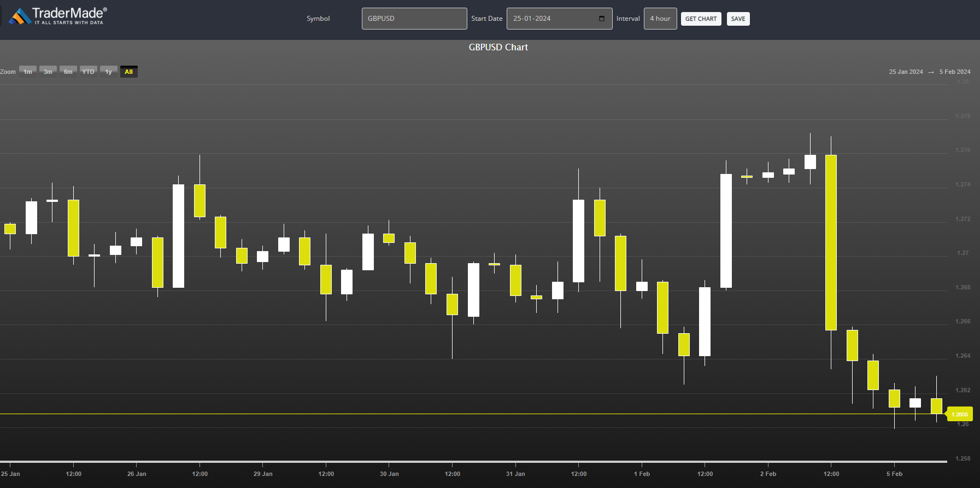Click the Interval label text

click(x=628, y=19)
